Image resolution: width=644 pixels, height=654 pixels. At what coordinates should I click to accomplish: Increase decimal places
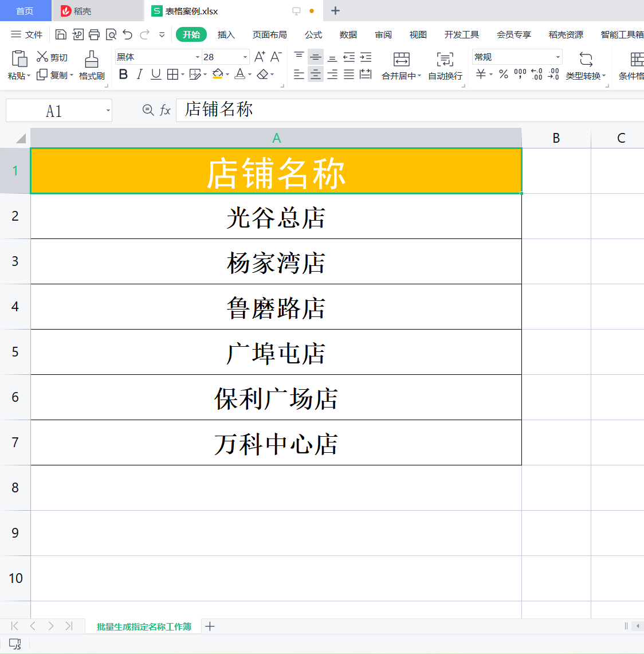coord(537,75)
